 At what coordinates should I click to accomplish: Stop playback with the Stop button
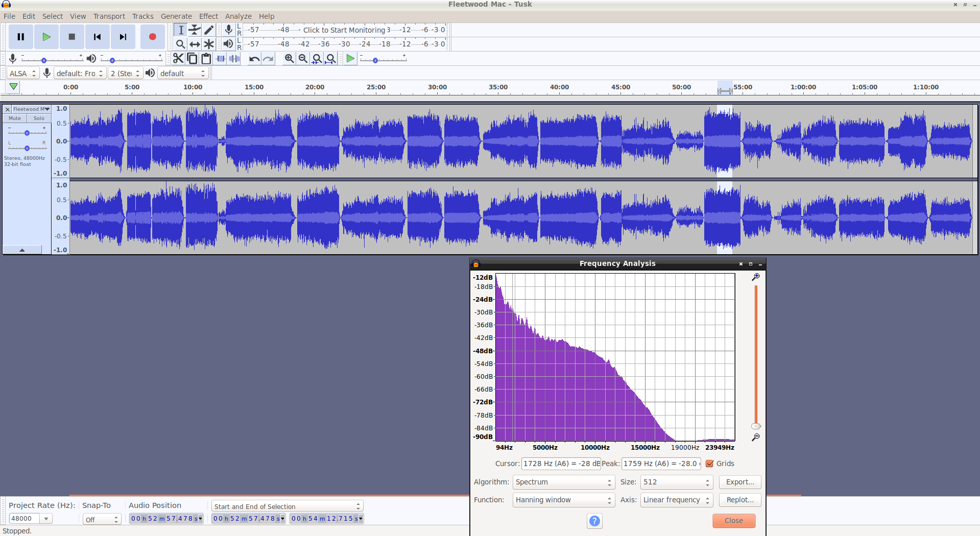(x=72, y=37)
